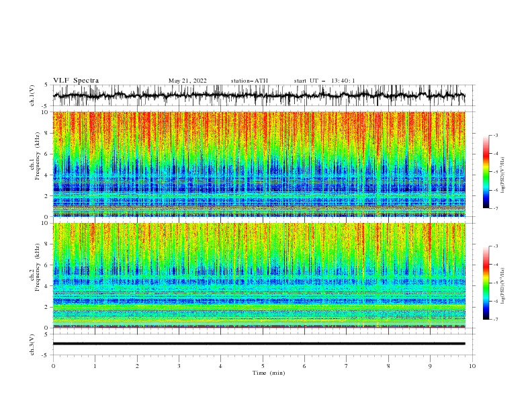Click time axis tick label "5"
This screenshot has width=532, height=411.
coord(263,366)
